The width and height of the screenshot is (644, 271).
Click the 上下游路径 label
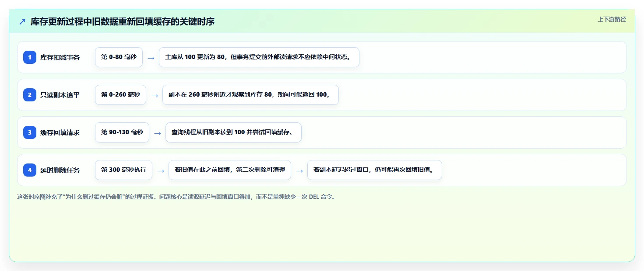click(612, 19)
